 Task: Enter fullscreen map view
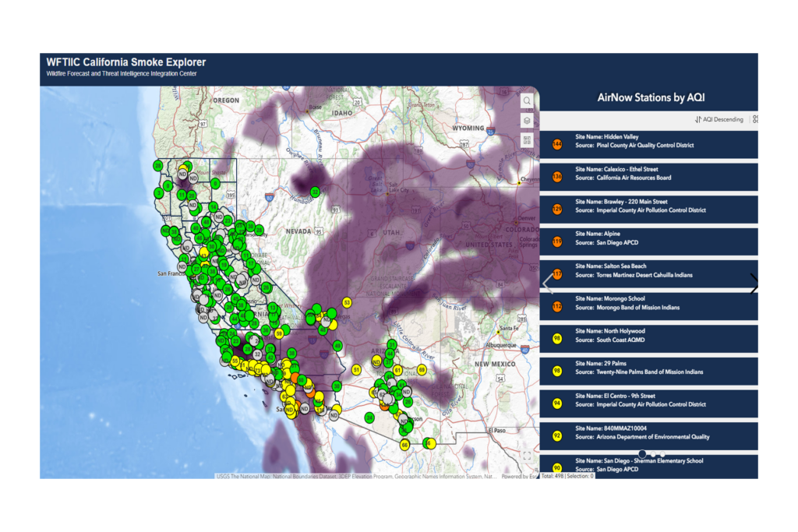(527, 456)
